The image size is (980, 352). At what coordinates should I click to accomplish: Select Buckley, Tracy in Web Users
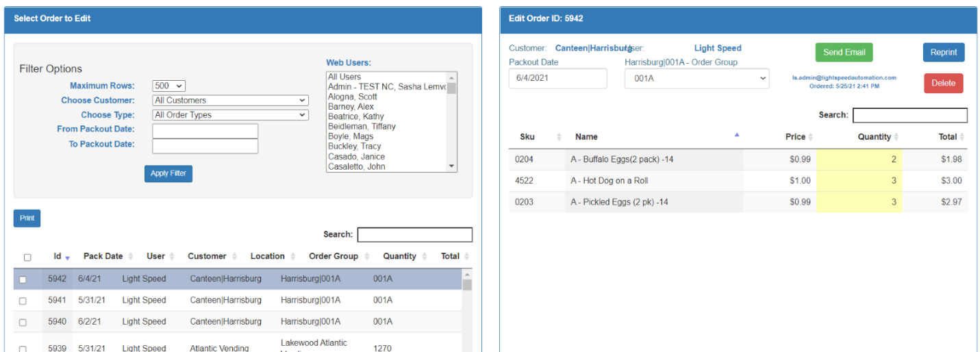(386, 147)
